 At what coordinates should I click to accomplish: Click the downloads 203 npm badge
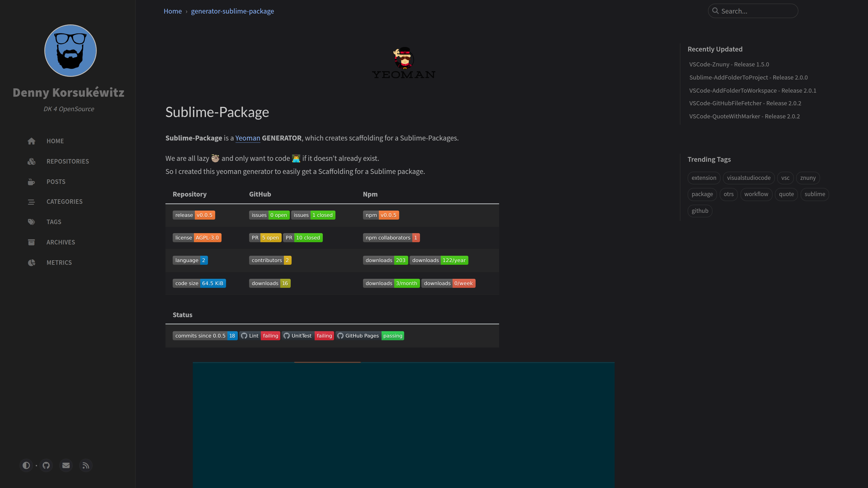coord(385,260)
